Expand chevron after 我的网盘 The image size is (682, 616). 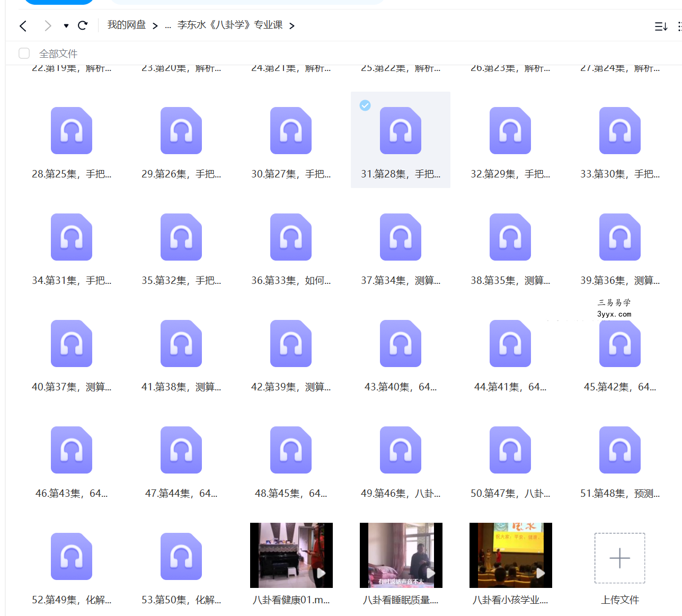[x=155, y=26]
